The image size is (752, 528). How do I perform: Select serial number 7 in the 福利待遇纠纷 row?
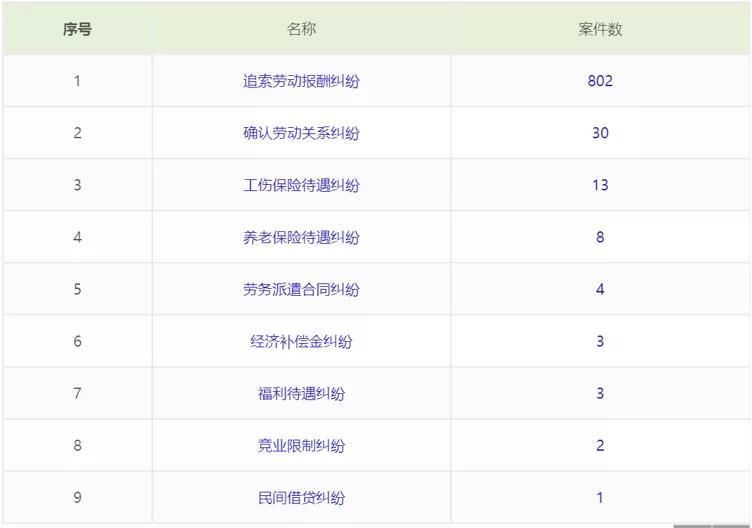pyautogui.click(x=77, y=393)
